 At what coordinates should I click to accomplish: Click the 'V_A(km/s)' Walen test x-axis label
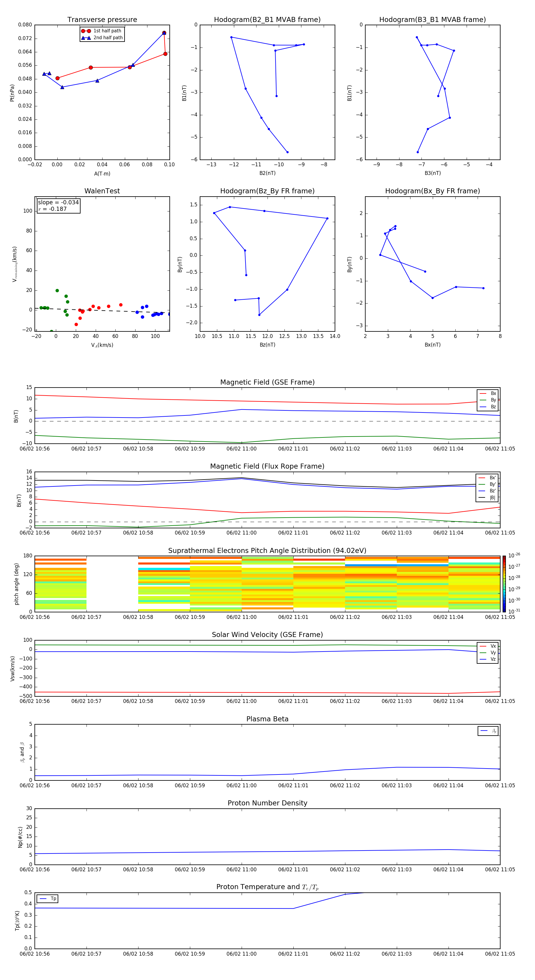click(102, 345)
